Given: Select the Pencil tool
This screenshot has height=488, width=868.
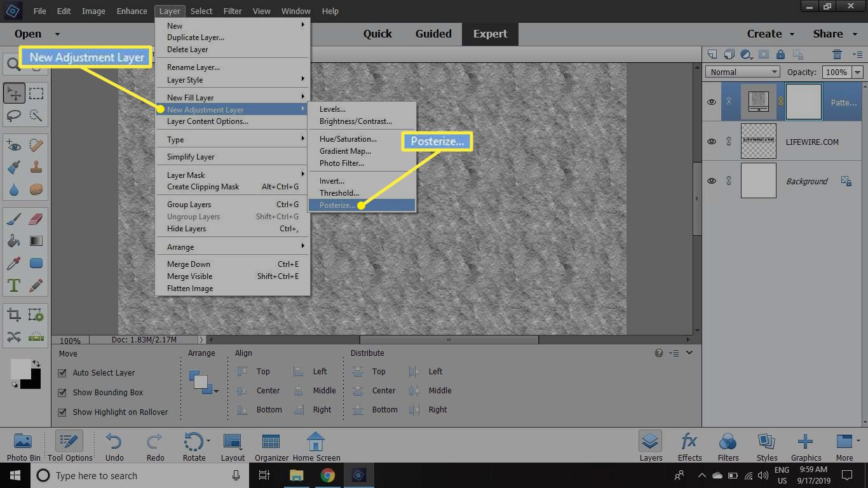Looking at the screenshot, I should tap(36, 285).
